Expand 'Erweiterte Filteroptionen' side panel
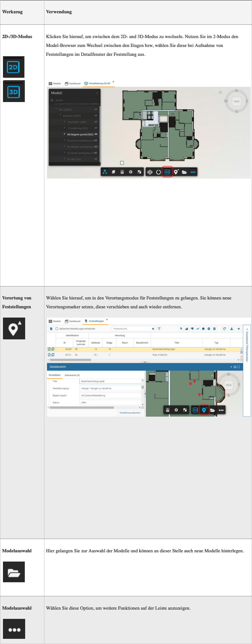The width and height of the screenshot is (252, 644). point(247,346)
